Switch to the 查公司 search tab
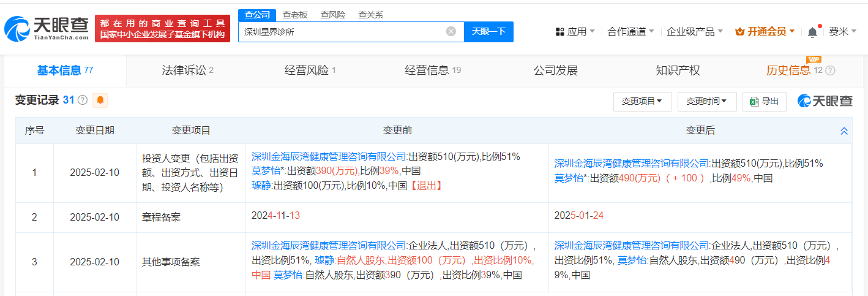868x296 pixels. point(256,15)
